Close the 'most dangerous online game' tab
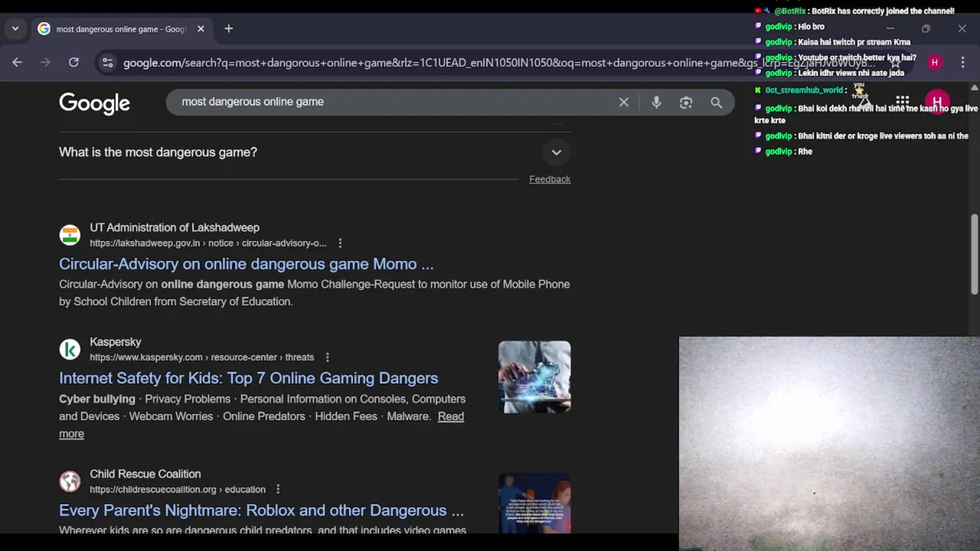The image size is (980, 551). point(201,29)
